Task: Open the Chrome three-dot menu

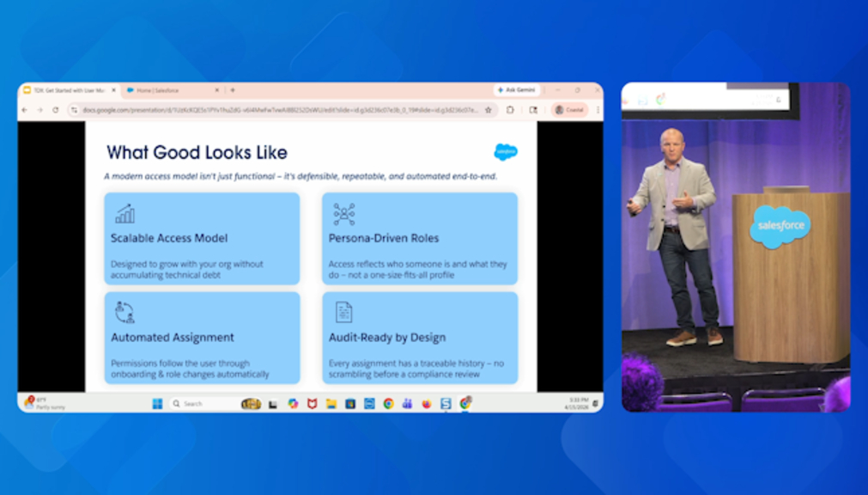Action: coord(598,110)
